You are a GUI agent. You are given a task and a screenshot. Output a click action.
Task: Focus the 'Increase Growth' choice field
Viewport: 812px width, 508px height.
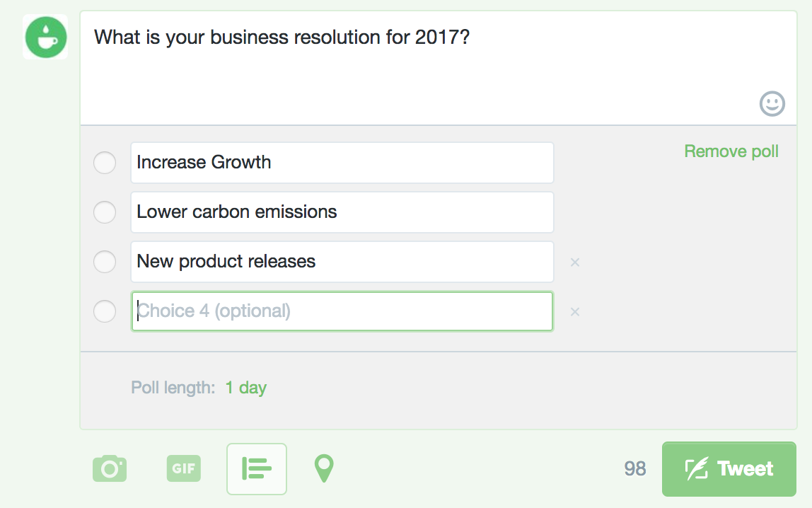pyautogui.click(x=342, y=163)
